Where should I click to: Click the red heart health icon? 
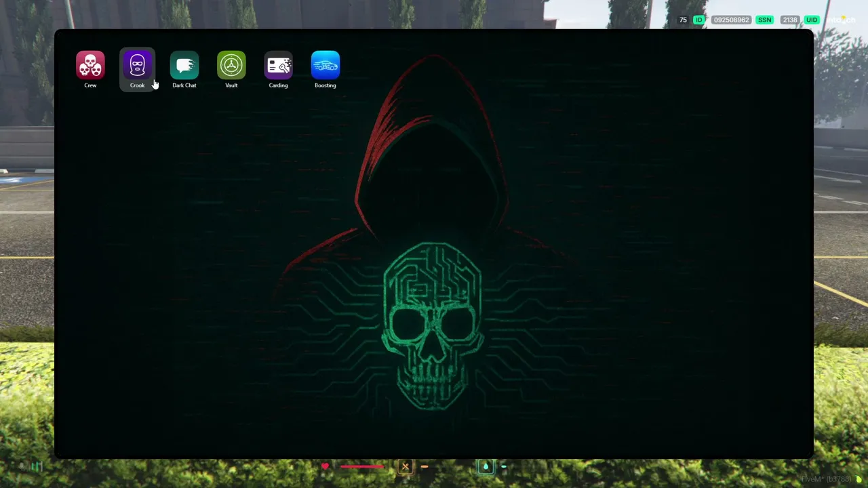tap(325, 466)
